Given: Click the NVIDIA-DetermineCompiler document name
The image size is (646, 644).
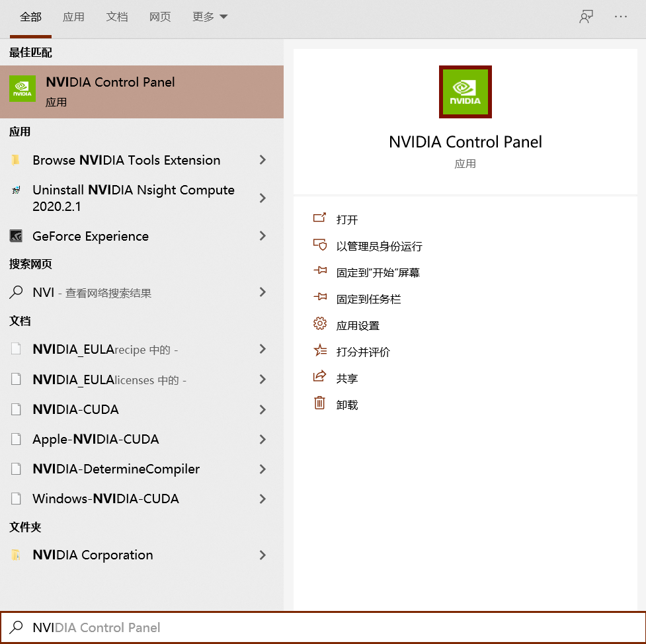Looking at the screenshot, I should [x=116, y=469].
